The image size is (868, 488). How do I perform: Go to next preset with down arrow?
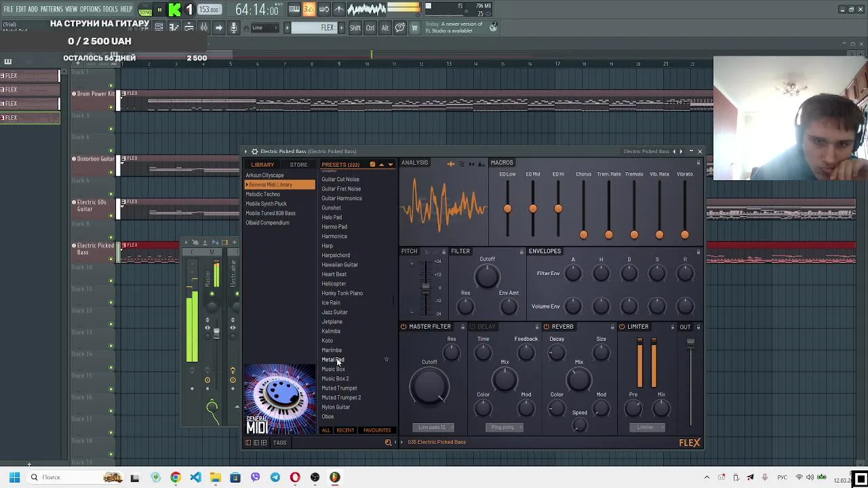[390, 165]
